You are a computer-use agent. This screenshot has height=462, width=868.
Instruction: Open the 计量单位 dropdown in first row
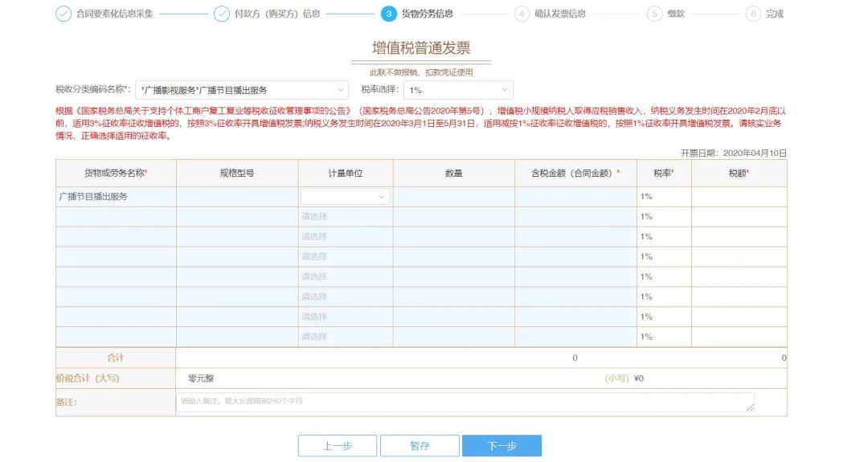coord(345,196)
